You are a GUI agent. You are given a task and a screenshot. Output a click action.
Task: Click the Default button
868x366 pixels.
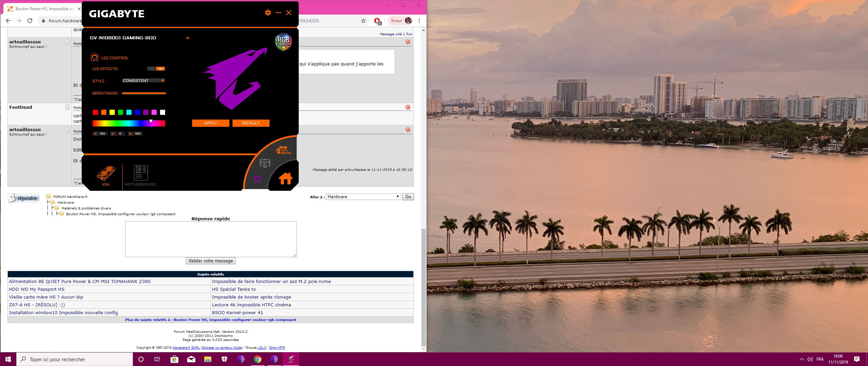pos(251,123)
